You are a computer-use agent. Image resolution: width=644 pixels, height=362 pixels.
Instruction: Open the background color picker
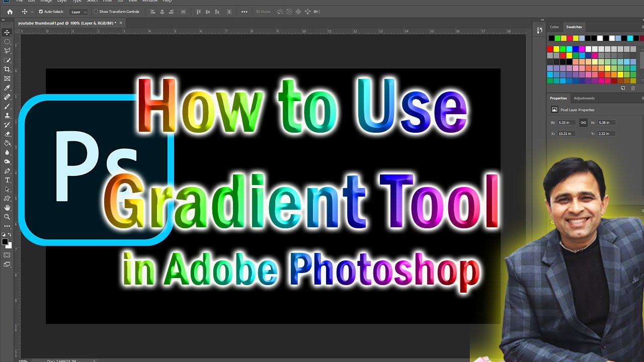(x=9, y=246)
